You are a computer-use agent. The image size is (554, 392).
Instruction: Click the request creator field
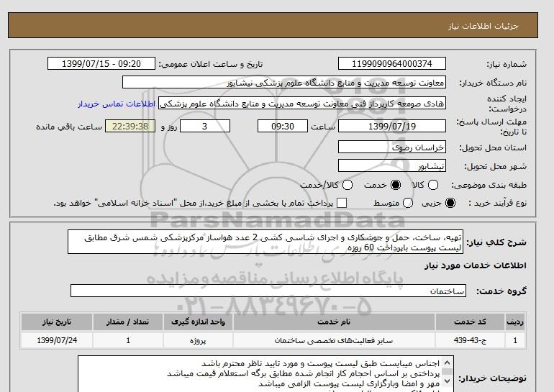click(302, 103)
